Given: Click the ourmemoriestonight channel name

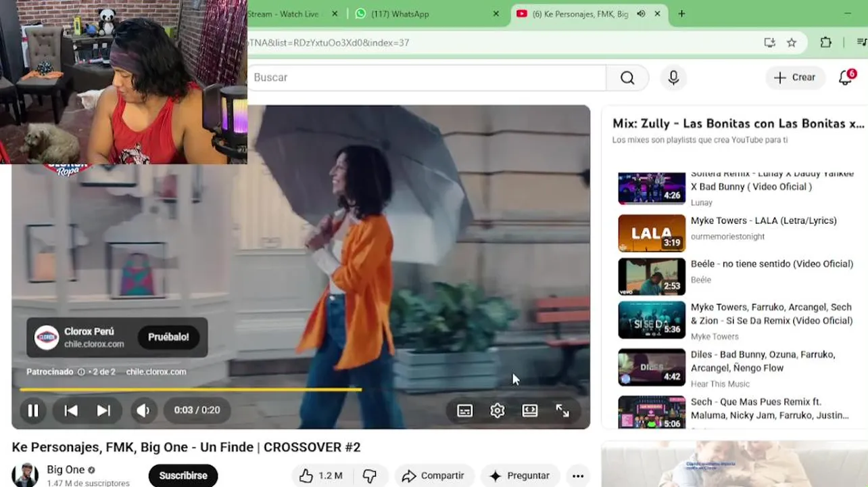Looking at the screenshot, I should tap(728, 236).
